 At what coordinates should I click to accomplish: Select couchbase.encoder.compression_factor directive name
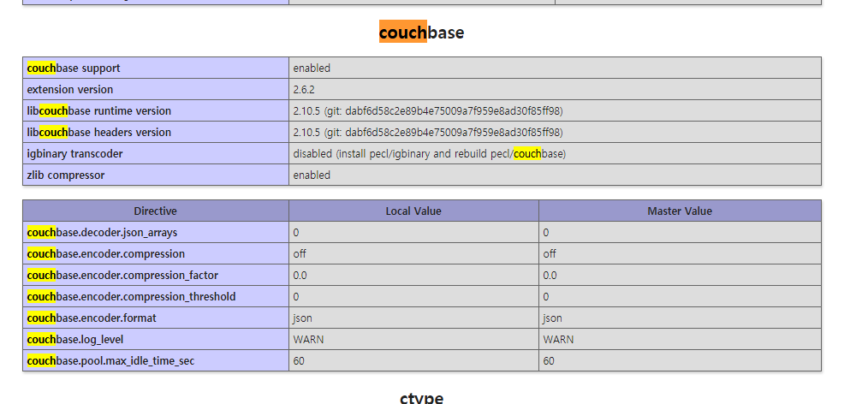(122, 275)
